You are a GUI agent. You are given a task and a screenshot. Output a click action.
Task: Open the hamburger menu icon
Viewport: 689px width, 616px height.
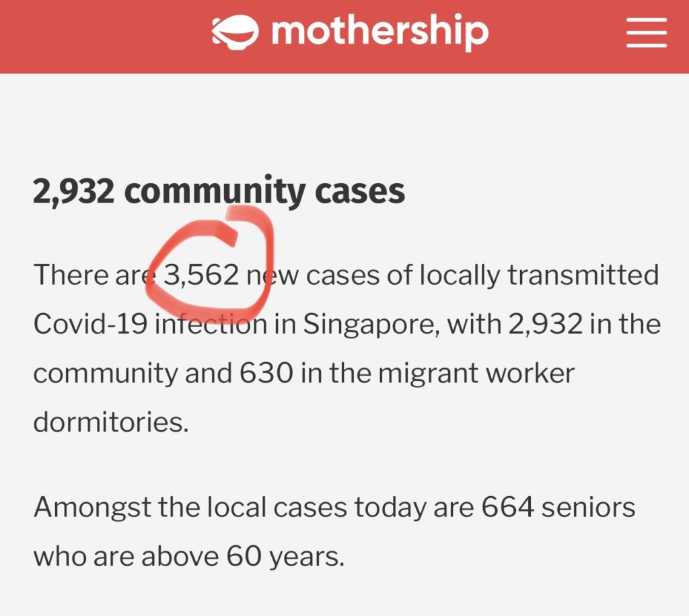(647, 32)
